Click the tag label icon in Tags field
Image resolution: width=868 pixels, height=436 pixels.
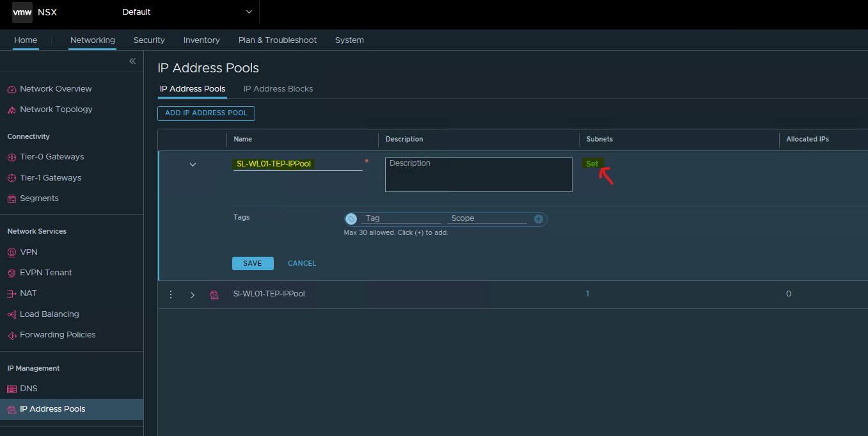(351, 219)
